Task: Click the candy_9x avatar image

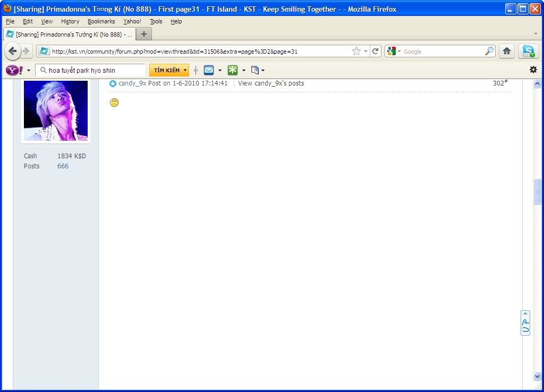Action: click(56, 110)
